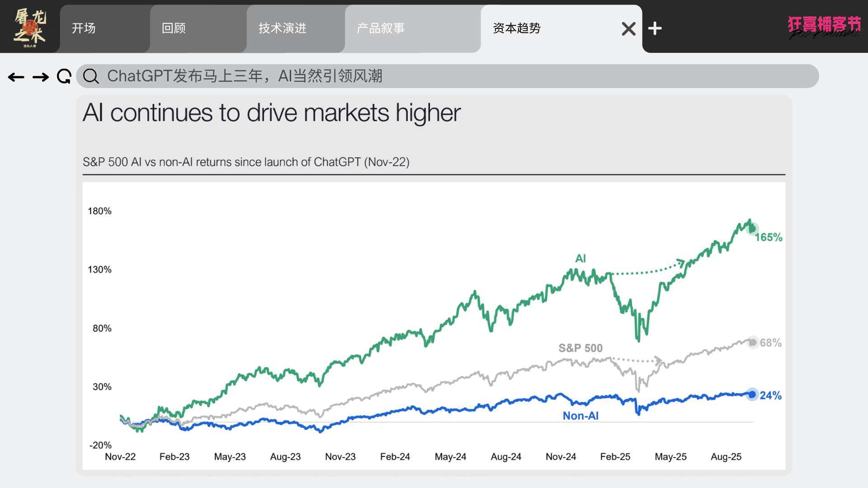
Task: Click the gray 68% endpoint marker
Action: pos(752,343)
